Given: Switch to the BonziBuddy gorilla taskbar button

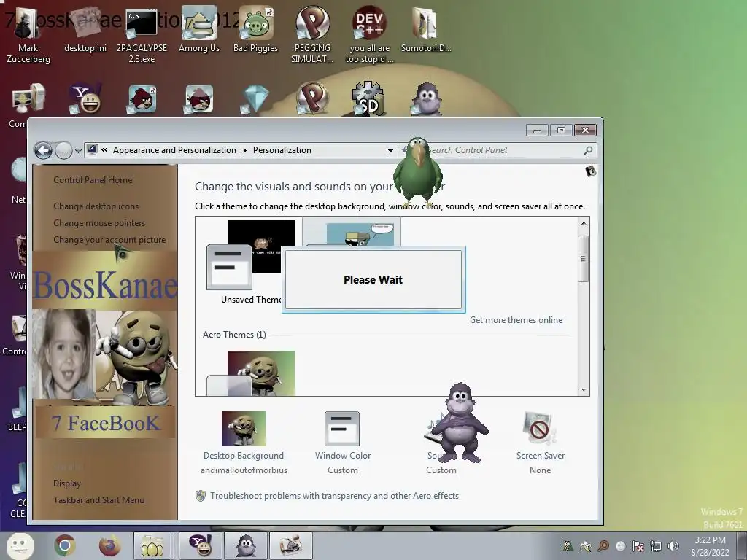Looking at the screenshot, I should [246, 545].
